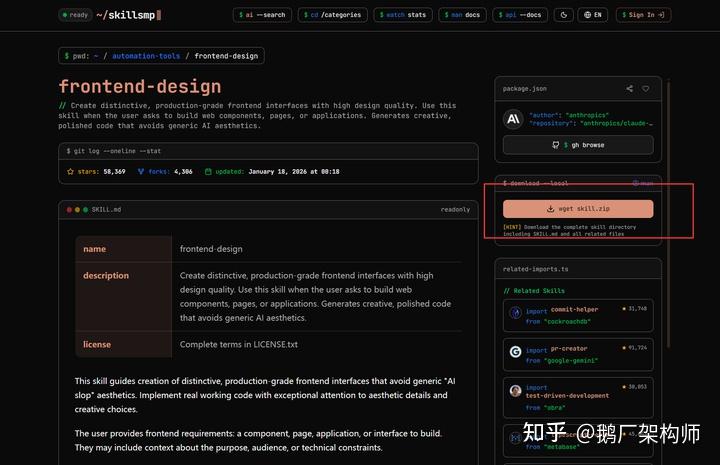Click the share icon in package.json panel

pos(629,89)
